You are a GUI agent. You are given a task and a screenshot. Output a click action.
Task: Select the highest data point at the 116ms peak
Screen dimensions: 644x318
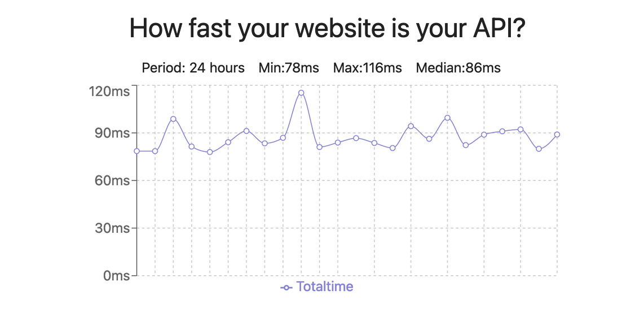[x=301, y=92]
